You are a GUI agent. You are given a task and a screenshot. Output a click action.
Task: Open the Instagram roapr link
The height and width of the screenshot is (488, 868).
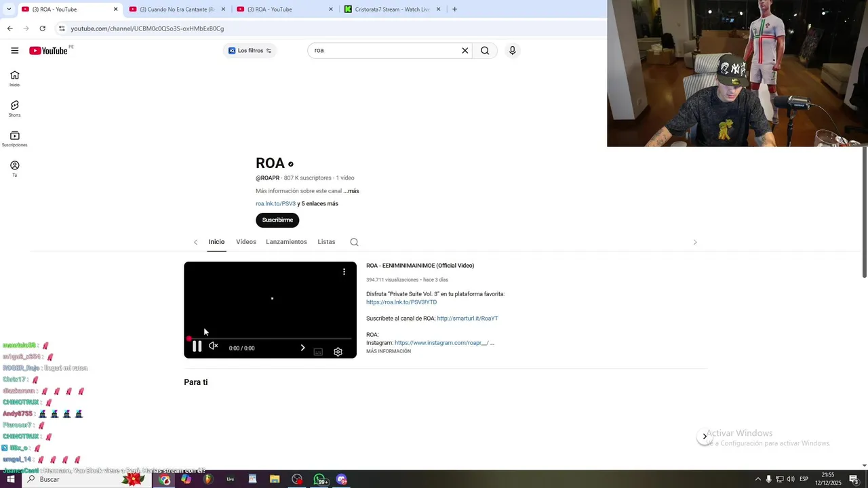coord(441,343)
